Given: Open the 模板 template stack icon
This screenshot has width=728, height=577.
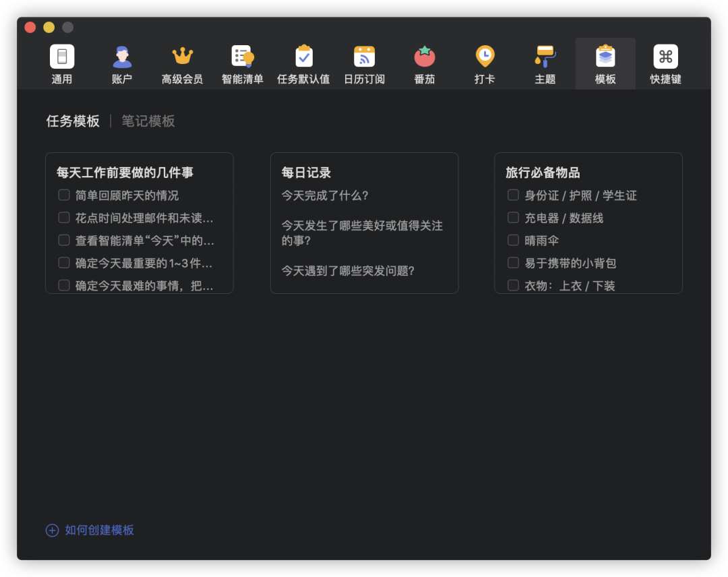Looking at the screenshot, I should [x=605, y=57].
